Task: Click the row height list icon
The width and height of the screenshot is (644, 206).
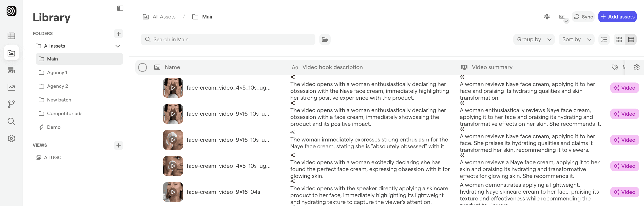Action: click(604, 39)
